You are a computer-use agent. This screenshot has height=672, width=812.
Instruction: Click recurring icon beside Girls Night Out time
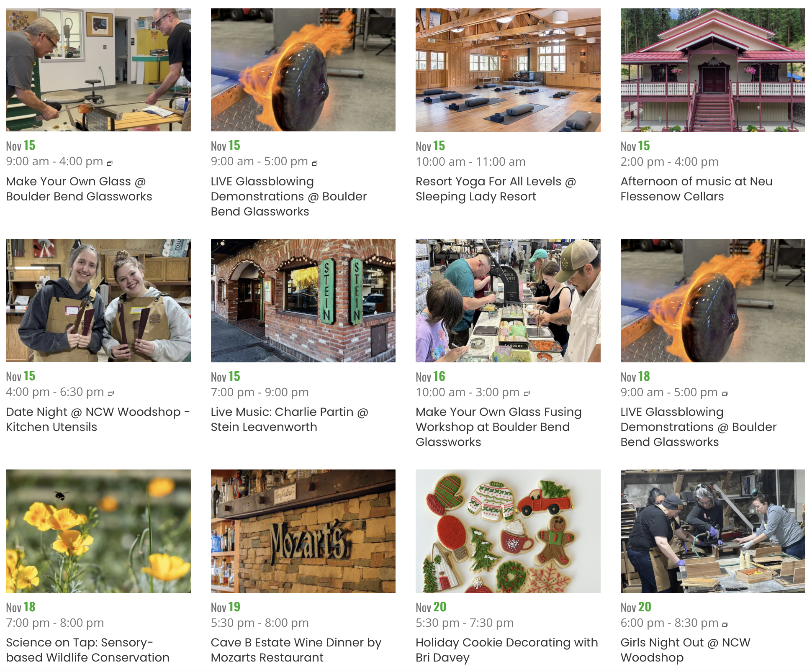[x=725, y=624]
